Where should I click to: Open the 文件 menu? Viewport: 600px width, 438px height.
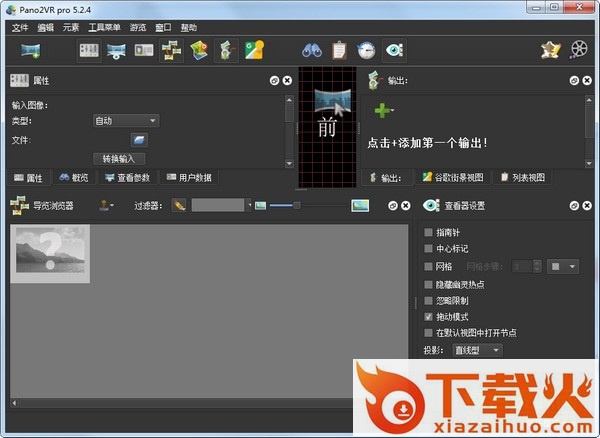tap(20, 28)
